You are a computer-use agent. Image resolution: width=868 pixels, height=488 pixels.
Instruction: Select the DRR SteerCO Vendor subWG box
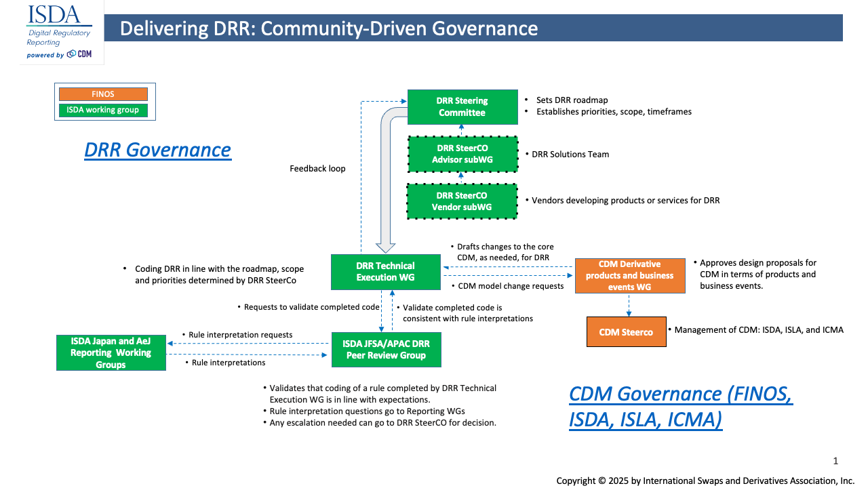pos(462,201)
